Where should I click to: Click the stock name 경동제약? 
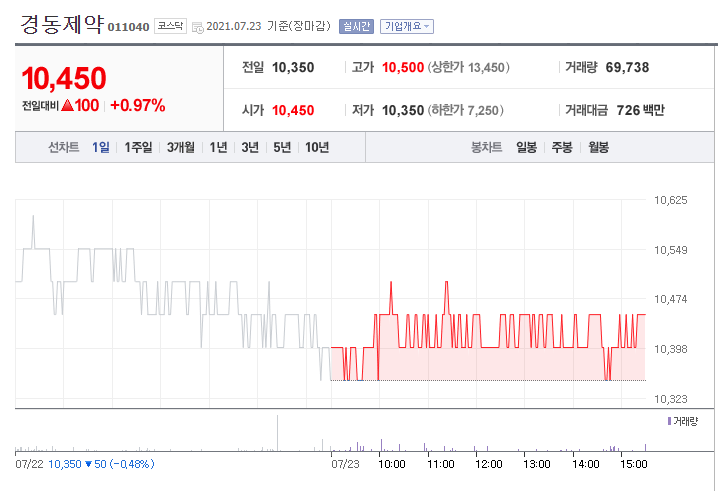point(62,24)
